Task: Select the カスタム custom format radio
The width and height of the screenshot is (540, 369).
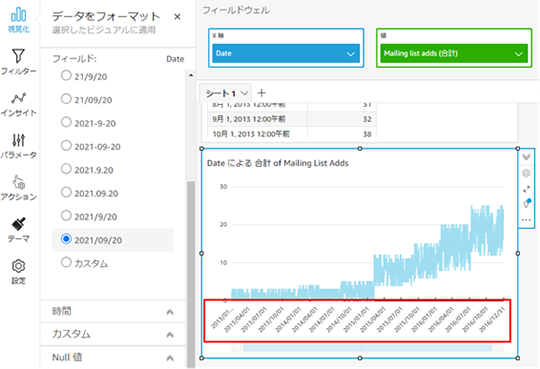Action: [x=66, y=263]
